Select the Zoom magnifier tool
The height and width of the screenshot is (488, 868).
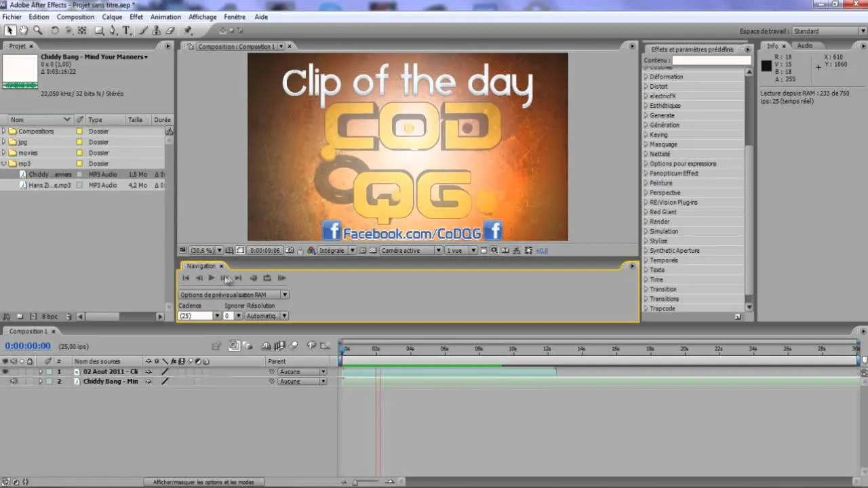pos(38,30)
